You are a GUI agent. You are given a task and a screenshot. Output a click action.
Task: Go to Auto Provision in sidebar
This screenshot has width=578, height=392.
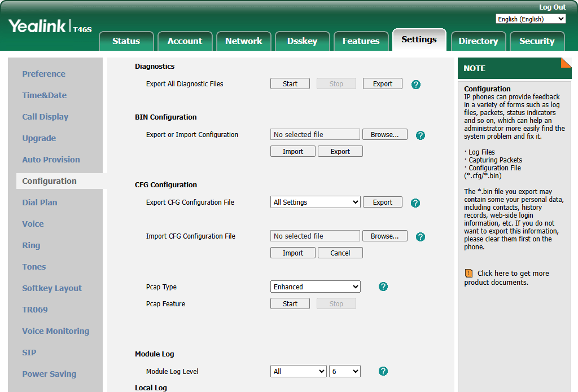coord(51,160)
